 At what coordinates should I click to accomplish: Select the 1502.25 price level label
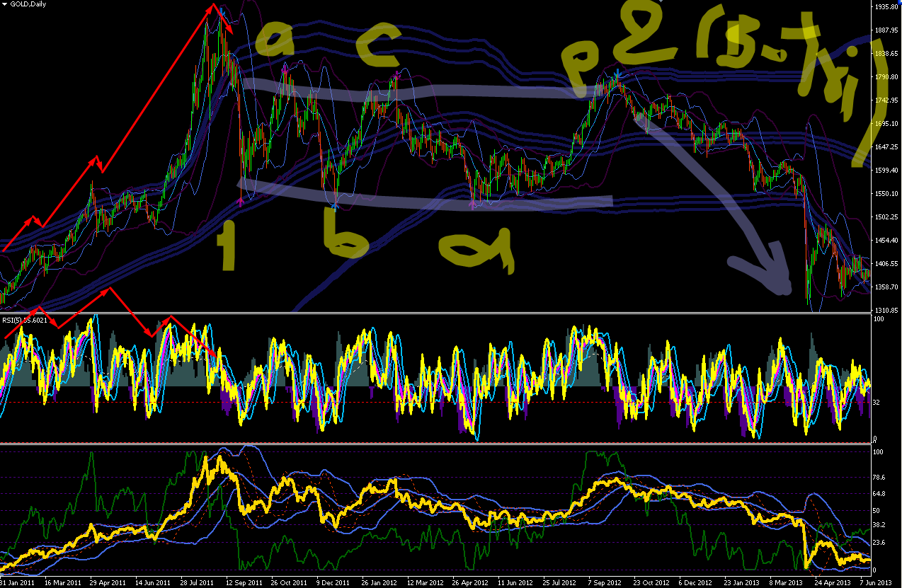click(x=885, y=217)
